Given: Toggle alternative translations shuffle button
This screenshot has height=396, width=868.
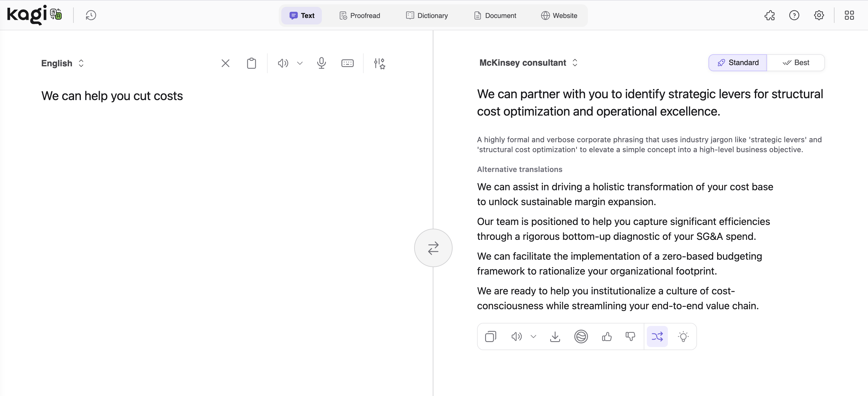Looking at the screenshot, I should (x=657, y=336).
